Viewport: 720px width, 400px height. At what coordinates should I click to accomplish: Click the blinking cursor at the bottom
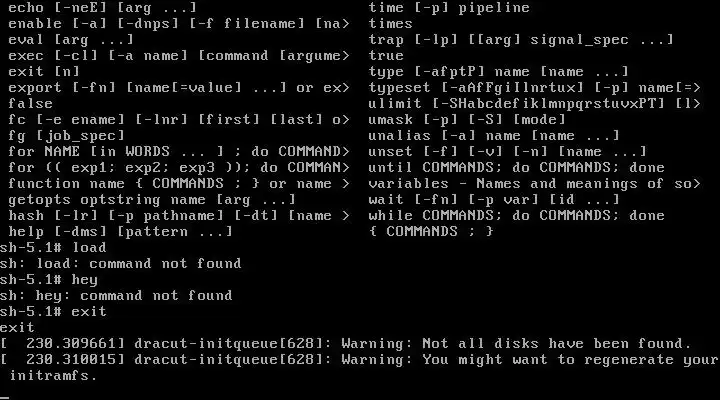[x=5, y=397]
